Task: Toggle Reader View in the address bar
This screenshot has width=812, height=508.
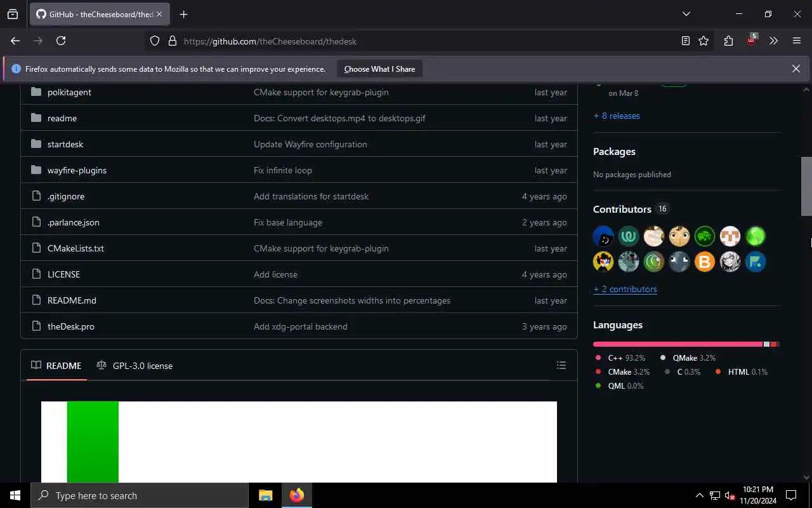Action: (x=685, y=41)
